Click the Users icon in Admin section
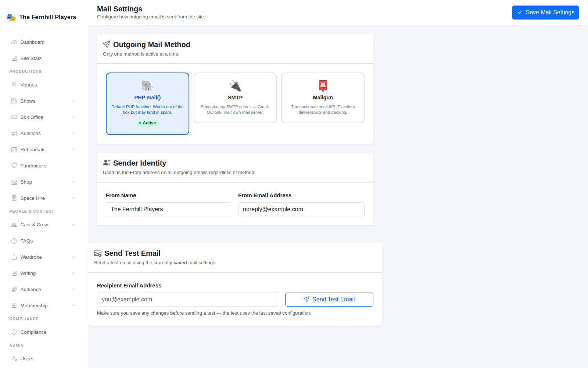 tap(14, 359)
